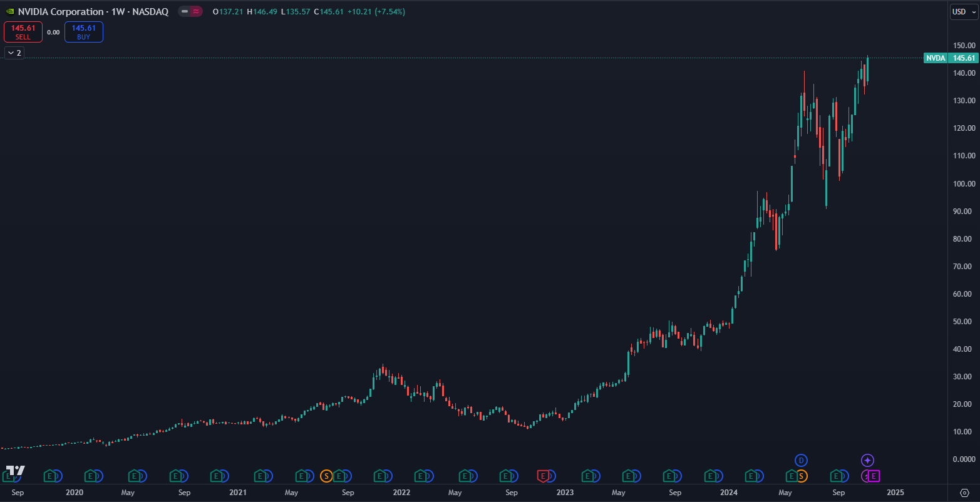Click the orange 'S' split marker in mid-2024

click(x=800, y=476)
